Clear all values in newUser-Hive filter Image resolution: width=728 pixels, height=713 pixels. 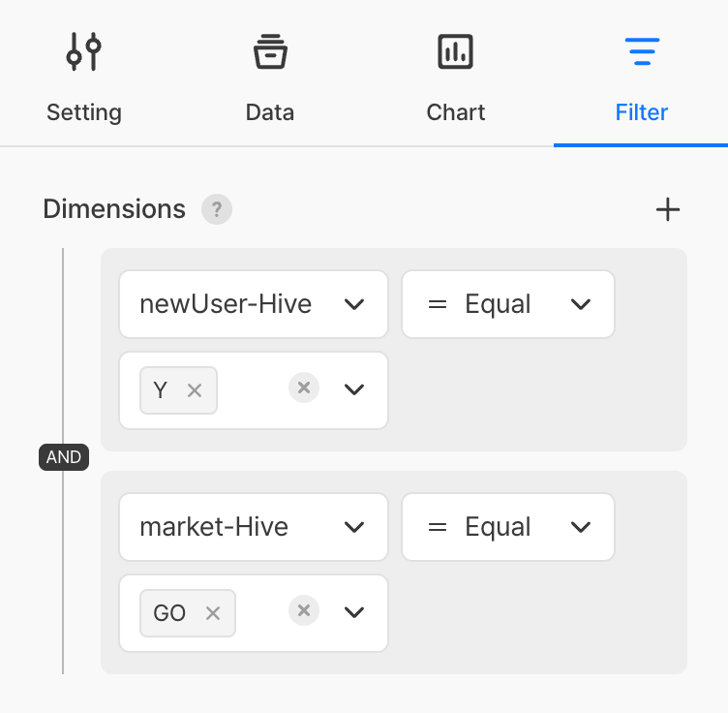point(304,388)
